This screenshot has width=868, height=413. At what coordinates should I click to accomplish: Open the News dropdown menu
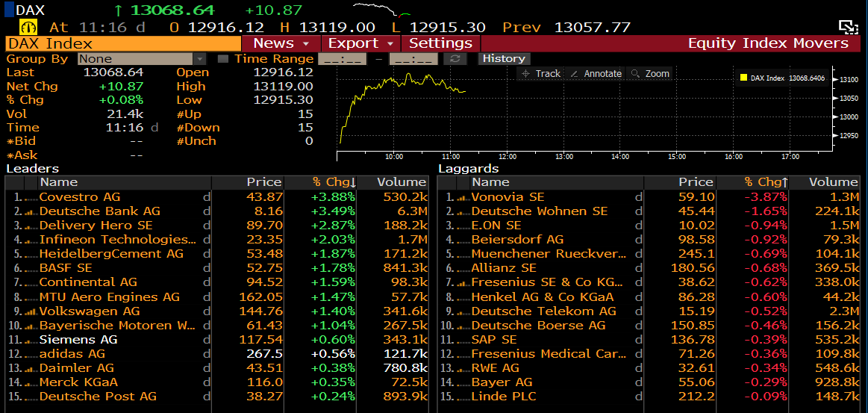(281, 43)
